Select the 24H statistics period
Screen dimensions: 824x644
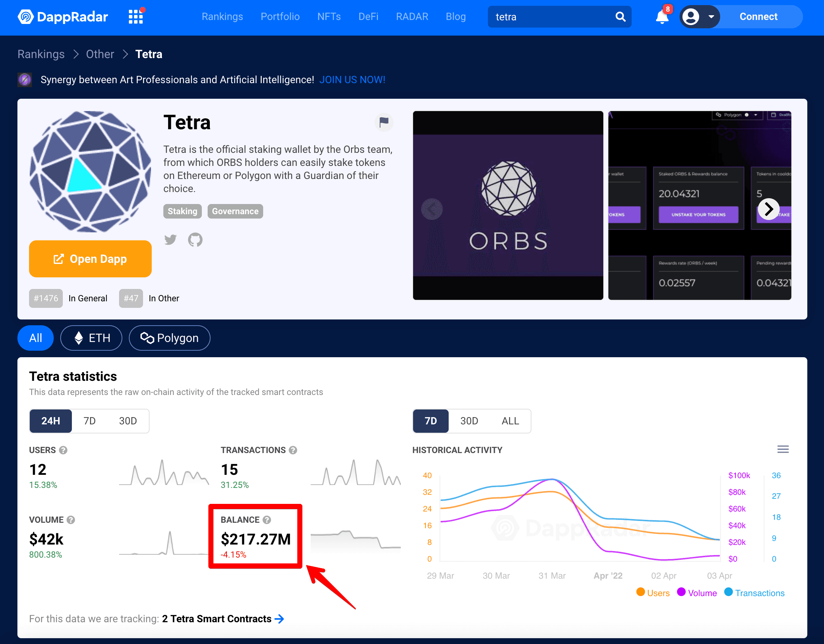[x=50, y=421]
